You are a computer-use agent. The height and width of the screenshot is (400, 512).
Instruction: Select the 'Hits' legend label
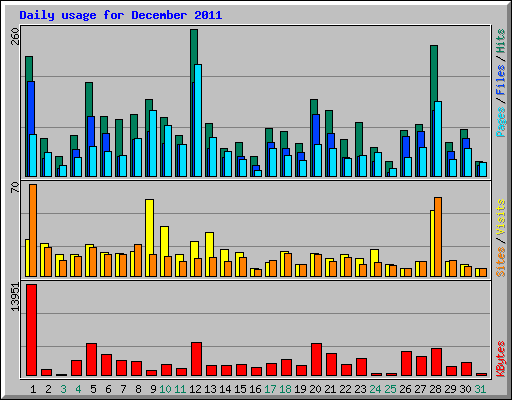[500, 42]
